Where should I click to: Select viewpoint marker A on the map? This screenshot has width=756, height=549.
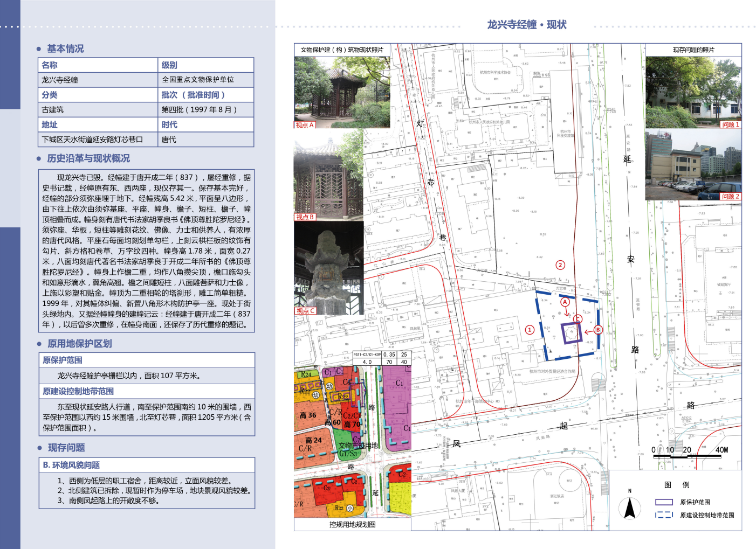tap(565, 302)
